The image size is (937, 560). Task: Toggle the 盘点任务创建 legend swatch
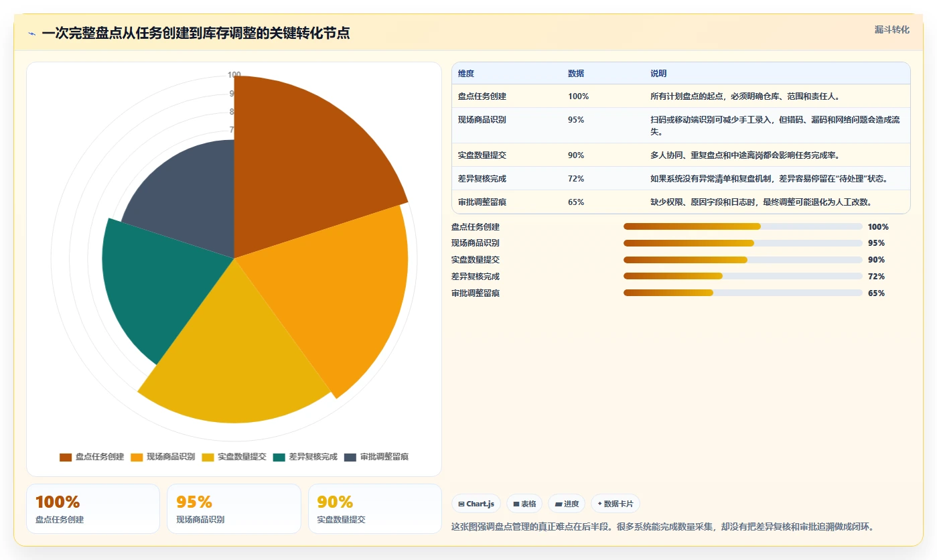66,457
